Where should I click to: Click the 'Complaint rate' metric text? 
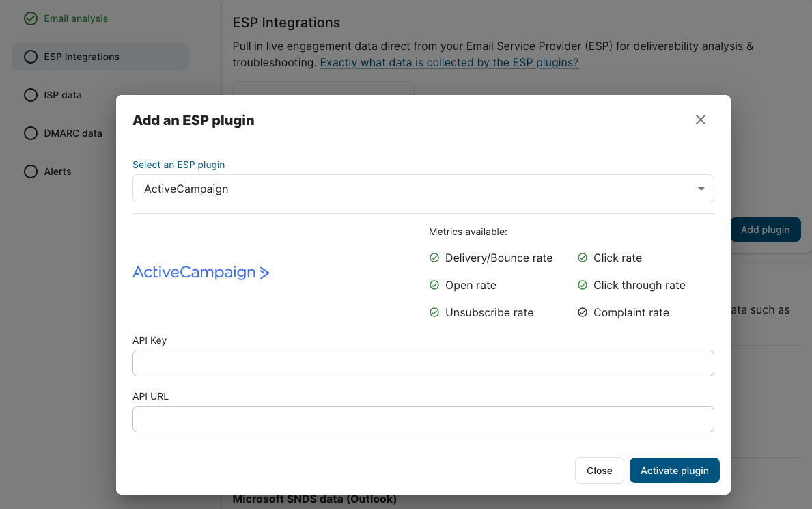631,312
